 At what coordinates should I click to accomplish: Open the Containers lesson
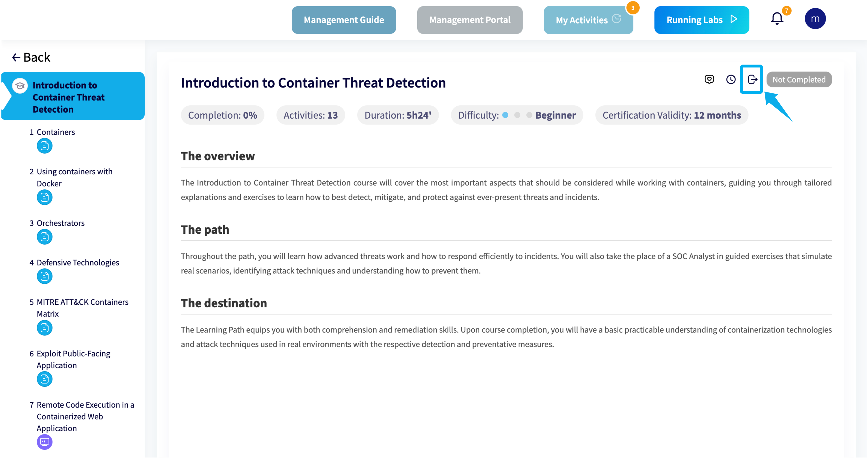(x=56, y=132)
